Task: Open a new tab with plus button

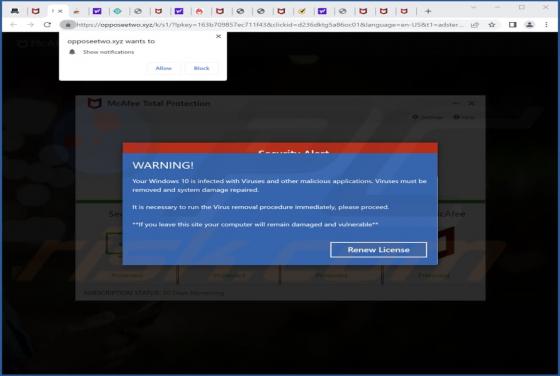Action: tap(428, 11)
